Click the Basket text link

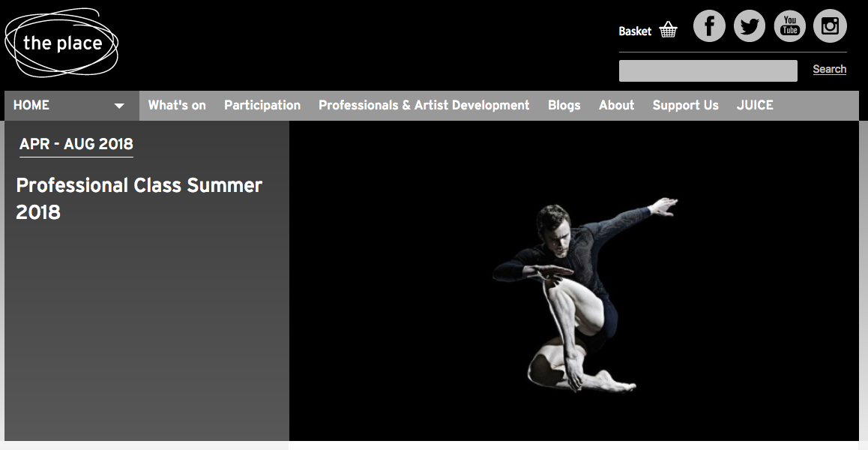[x=635, y=31]
